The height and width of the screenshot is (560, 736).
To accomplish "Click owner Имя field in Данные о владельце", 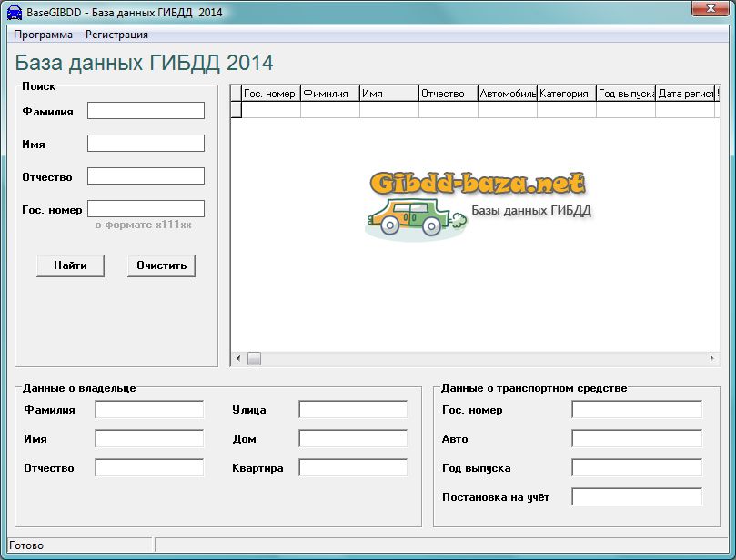I will pos(149,438).
